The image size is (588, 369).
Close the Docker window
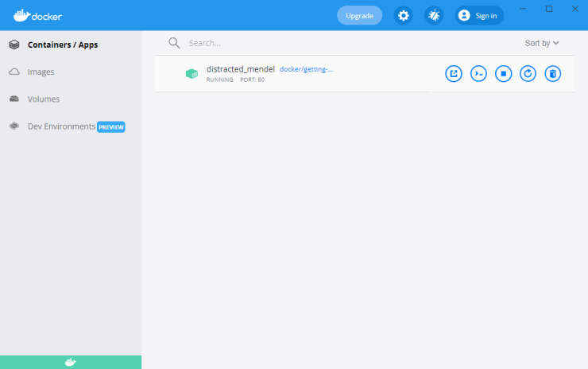click(x=574, y=9)
